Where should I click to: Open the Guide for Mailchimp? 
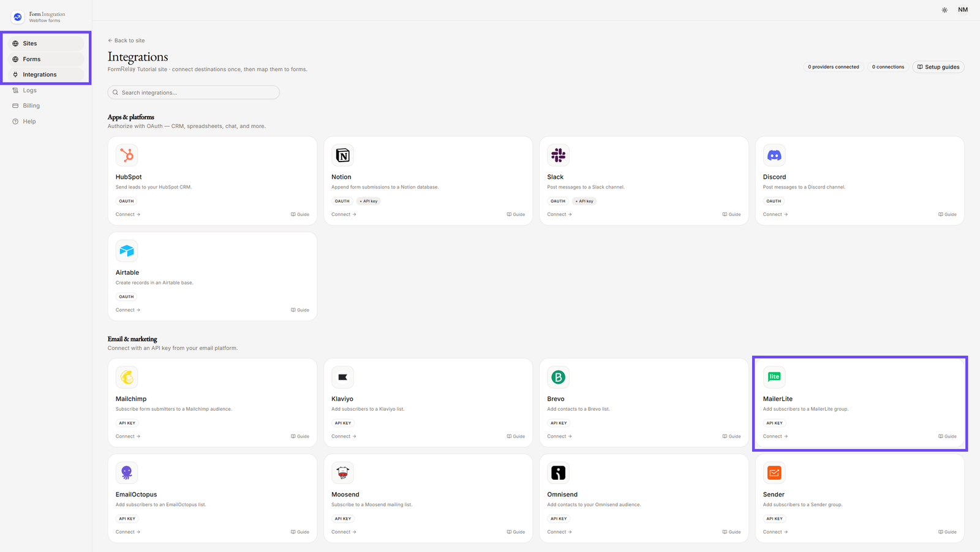[x=300, y=436]
